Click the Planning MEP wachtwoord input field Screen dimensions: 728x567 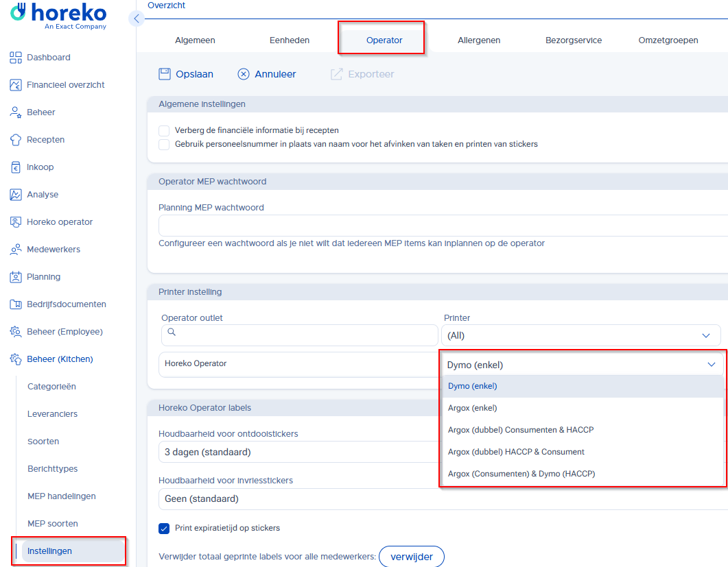pyautogui.click(x=443, y=226)
